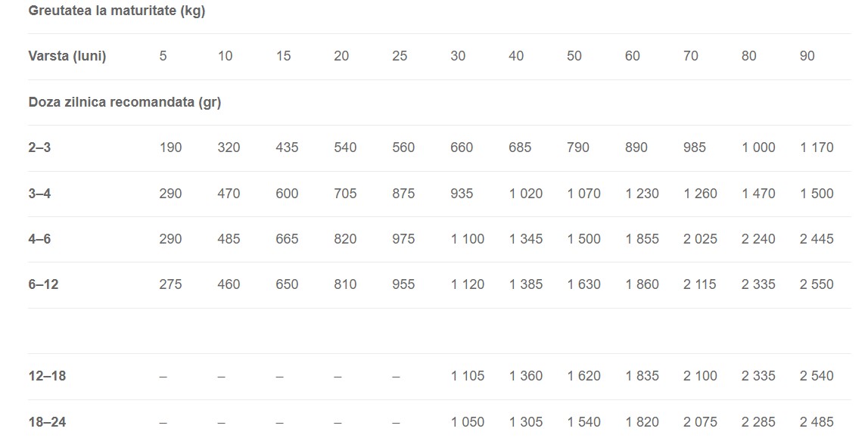Select the 4–6 months row label
The width and height of the screenshot is (868, 441).
(39, 239)
